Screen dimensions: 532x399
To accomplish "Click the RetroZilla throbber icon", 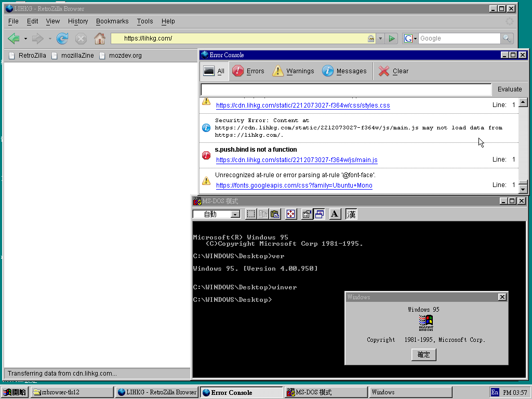I will click(509, 21).
